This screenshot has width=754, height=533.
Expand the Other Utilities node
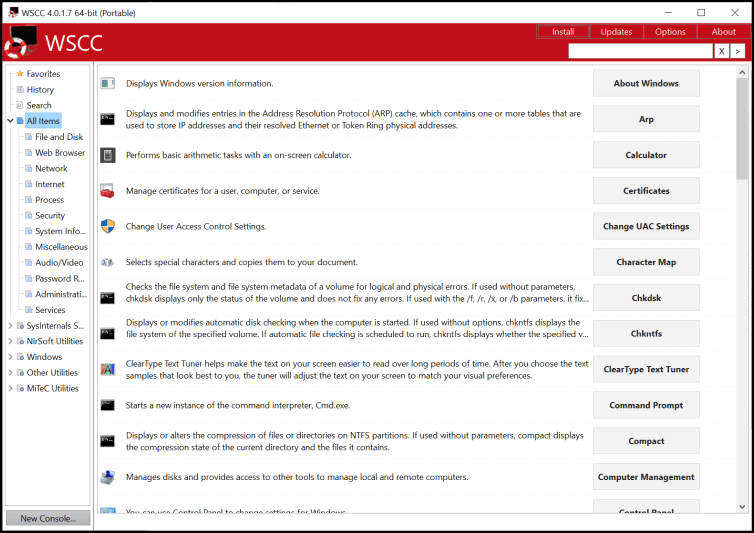pyautogui.click(x=10, y=373)
